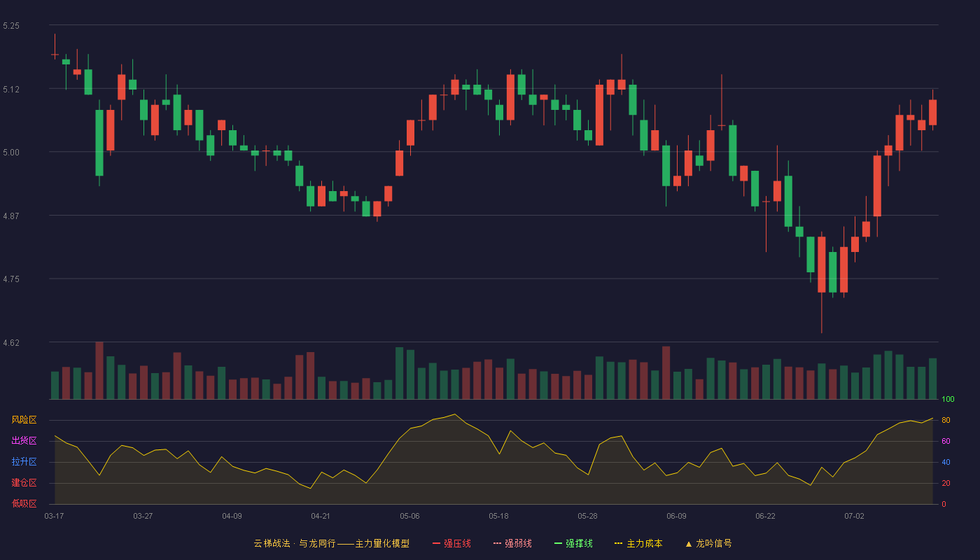Toggle the 主力成本 legend series
The image size is (980, 560).
[644, 543]
